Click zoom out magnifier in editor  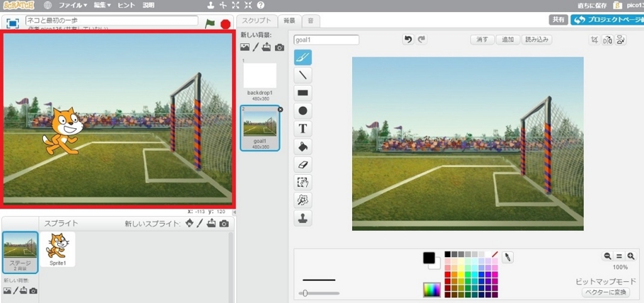(607, 256)
